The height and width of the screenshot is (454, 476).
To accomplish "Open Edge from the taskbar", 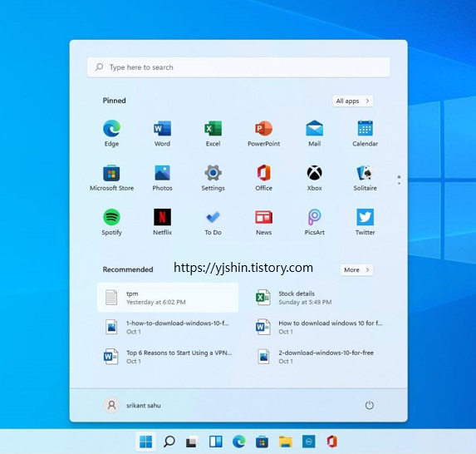I will tap(239, 442).
